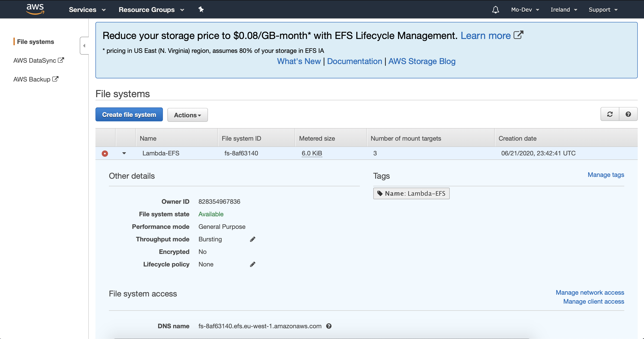Image resolution: width=644 pixels, height=339 pixels.
Task: Open the Resource Groups menu
Action: coord(151,10)
